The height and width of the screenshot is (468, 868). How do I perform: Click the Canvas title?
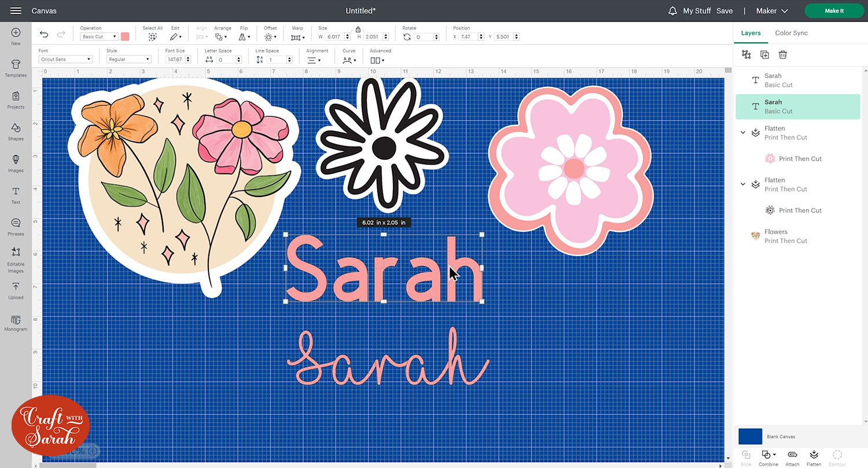click(x=44, y=11)
